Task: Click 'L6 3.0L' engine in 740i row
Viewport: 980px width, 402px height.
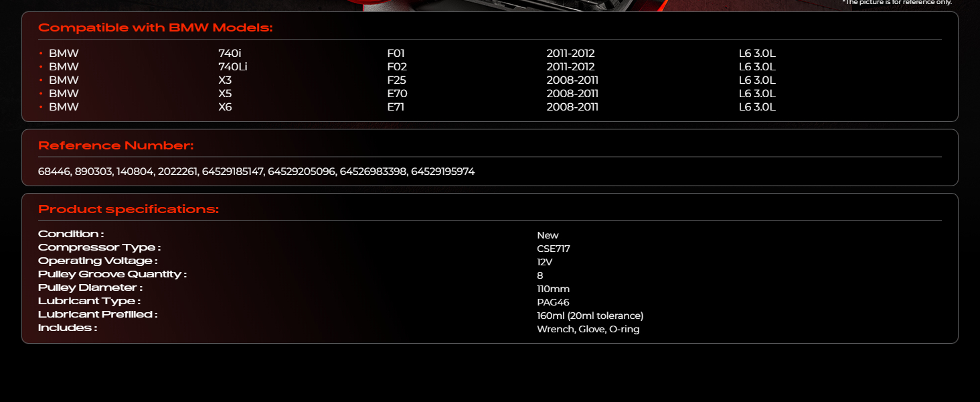Action: click(757, 54)
